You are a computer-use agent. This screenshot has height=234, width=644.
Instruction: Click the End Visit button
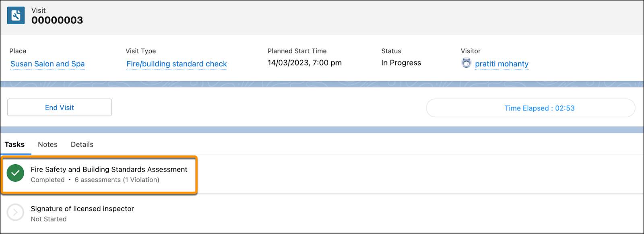[x=60, y=108]
